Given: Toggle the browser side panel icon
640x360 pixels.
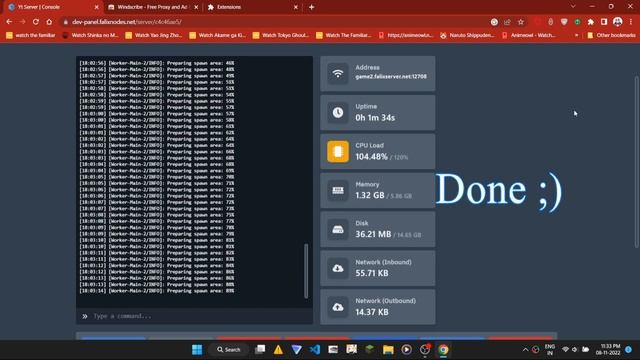Looking at the screenshot, I should point(604,22).
